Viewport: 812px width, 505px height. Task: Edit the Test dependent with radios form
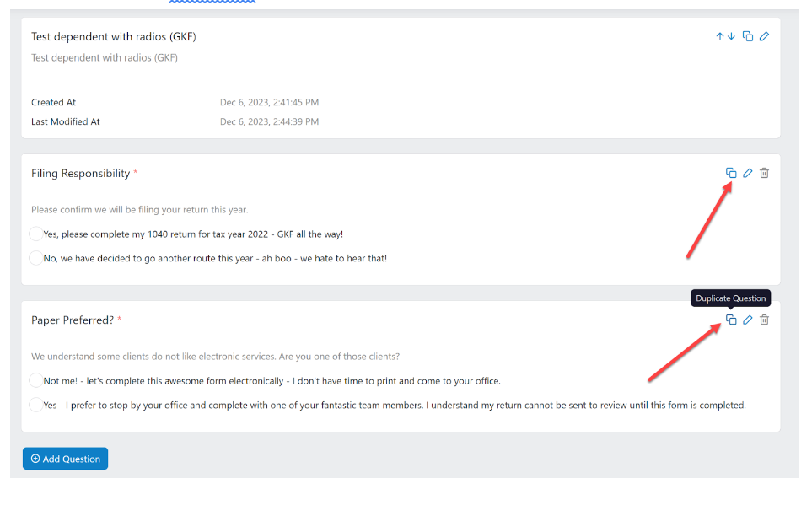(x=765, y=37)
